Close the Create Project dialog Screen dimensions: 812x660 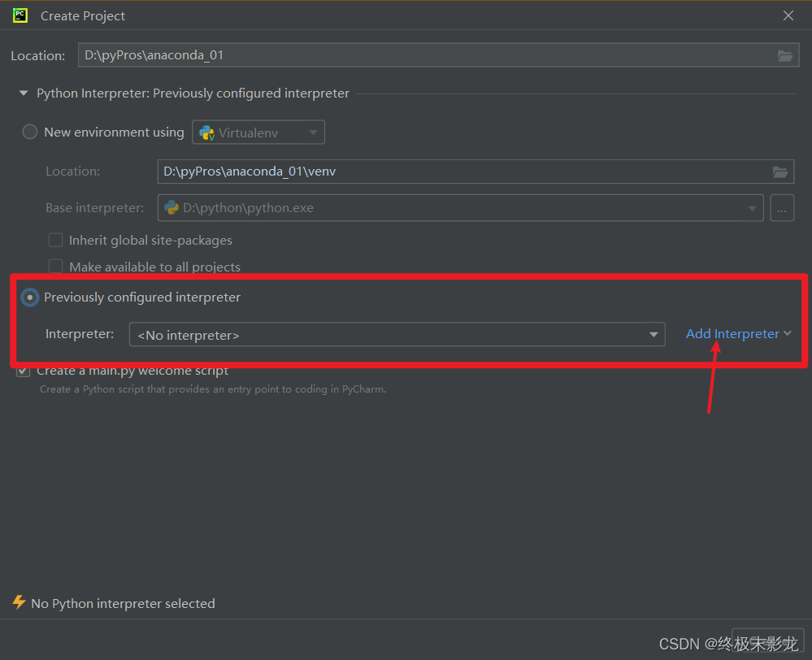click(x=788, y=16)
